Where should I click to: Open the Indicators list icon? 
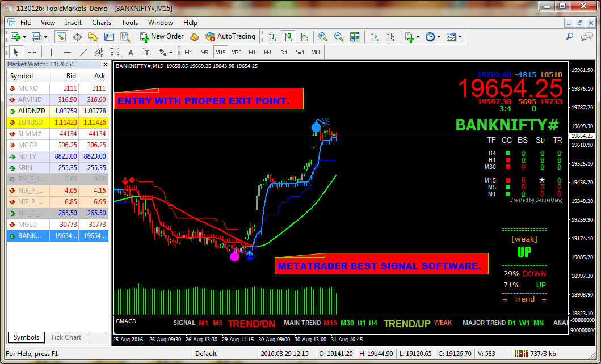click(409, 37)
